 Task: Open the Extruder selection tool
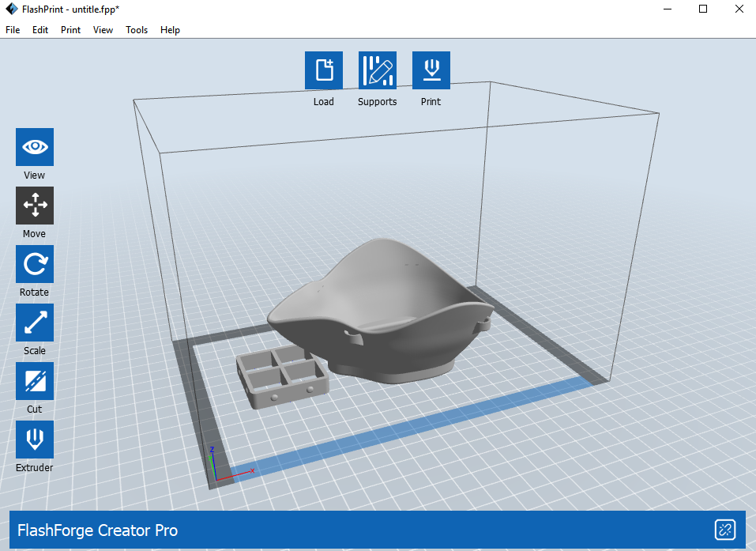35,440
